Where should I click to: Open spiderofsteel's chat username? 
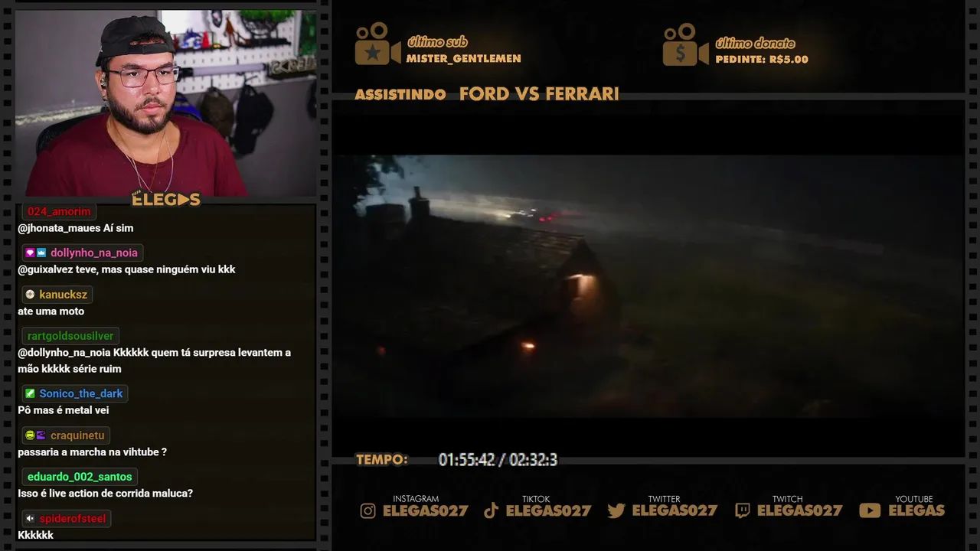click(73, 518)
